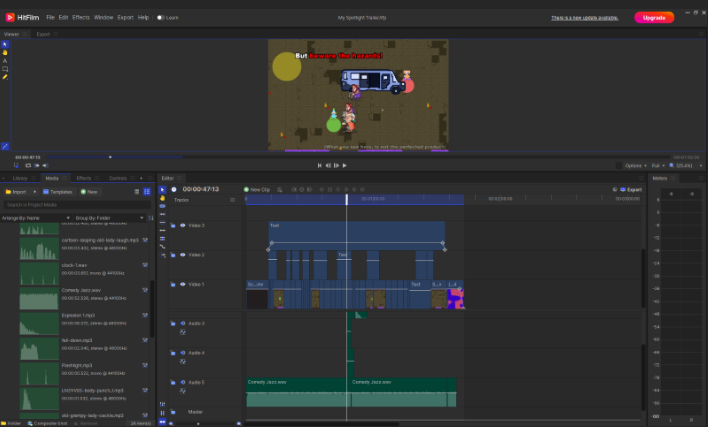
Task: Open the Help menu
Action: pos(143,18)
